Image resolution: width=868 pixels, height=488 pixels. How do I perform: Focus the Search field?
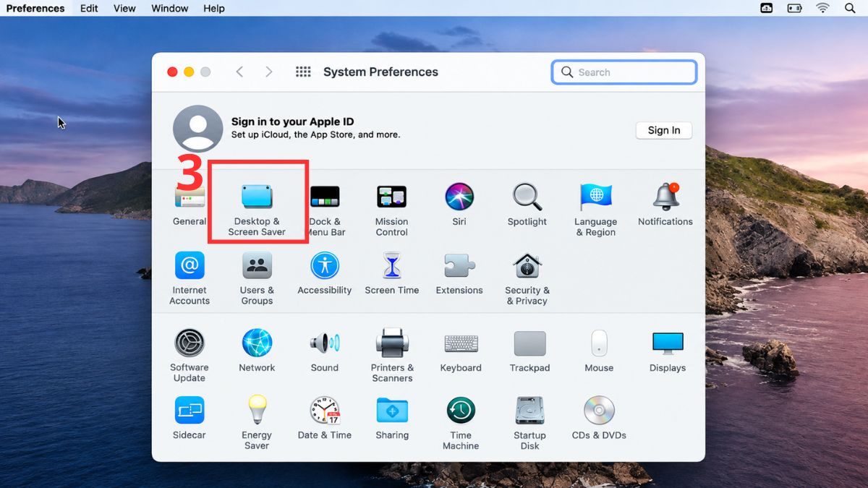point(624,72)
